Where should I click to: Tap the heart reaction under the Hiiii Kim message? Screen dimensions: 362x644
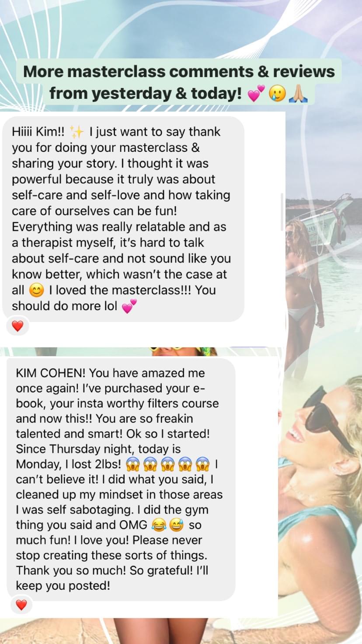coord(17,326)
